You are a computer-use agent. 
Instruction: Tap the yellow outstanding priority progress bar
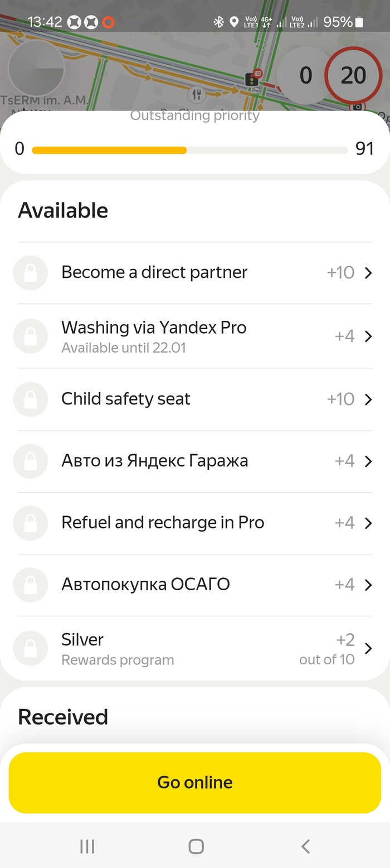109,150
